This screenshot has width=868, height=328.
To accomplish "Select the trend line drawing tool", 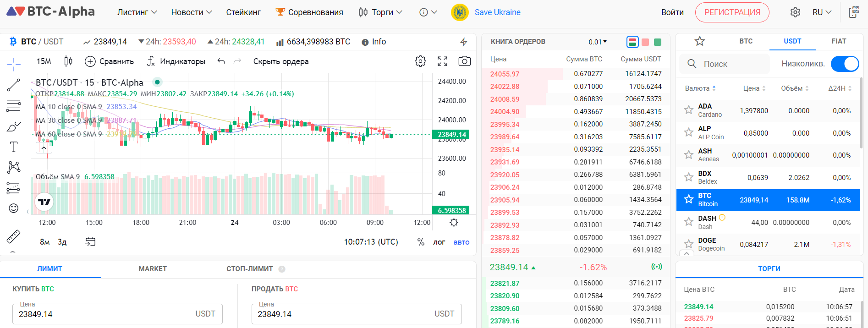I will coord(14,85).
